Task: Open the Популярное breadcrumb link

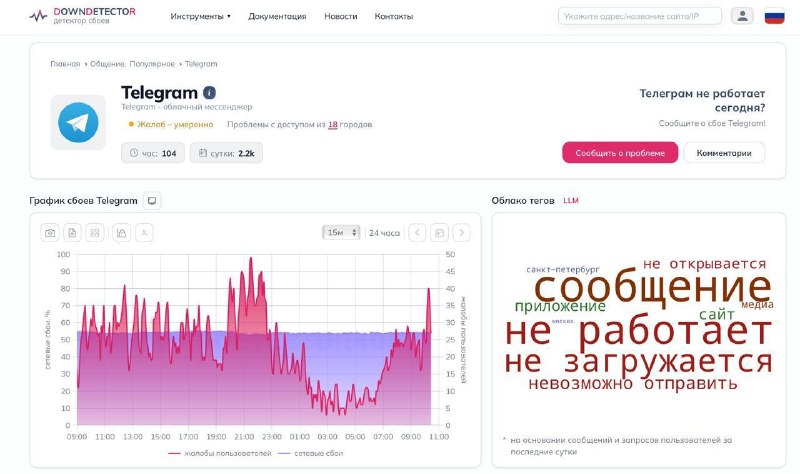Action: tap(152, 64)
